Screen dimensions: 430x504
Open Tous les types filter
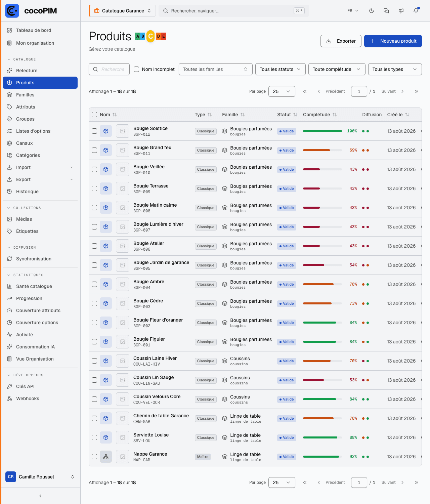point(395,69)
